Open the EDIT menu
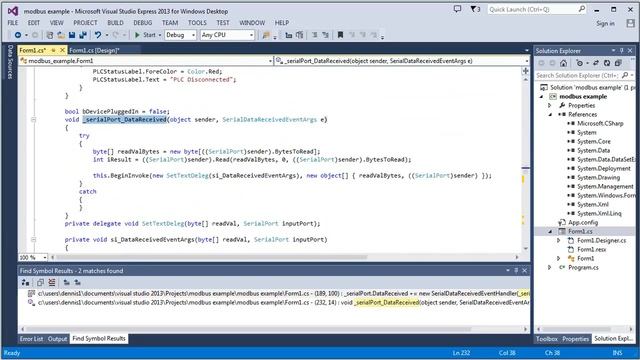 pyautogui.click(x=34, y=23)
